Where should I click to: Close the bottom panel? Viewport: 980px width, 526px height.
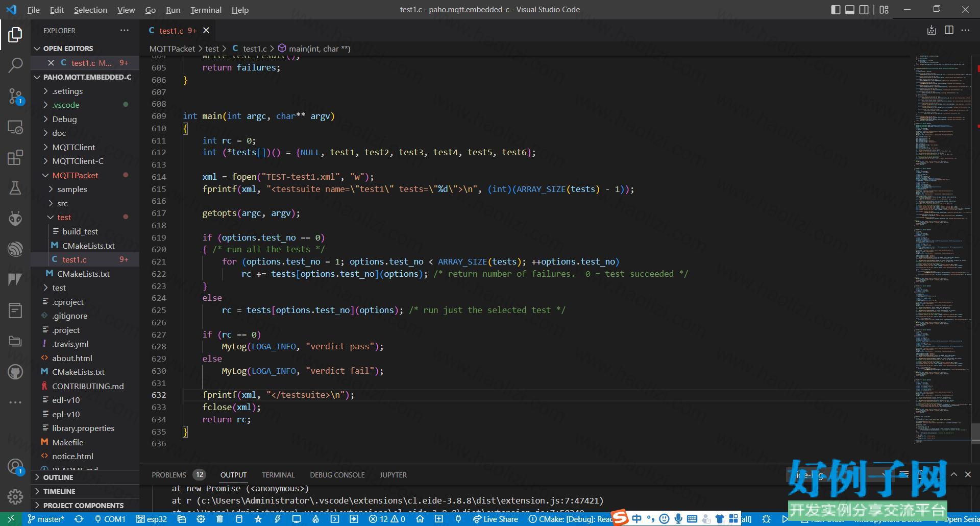968,474
